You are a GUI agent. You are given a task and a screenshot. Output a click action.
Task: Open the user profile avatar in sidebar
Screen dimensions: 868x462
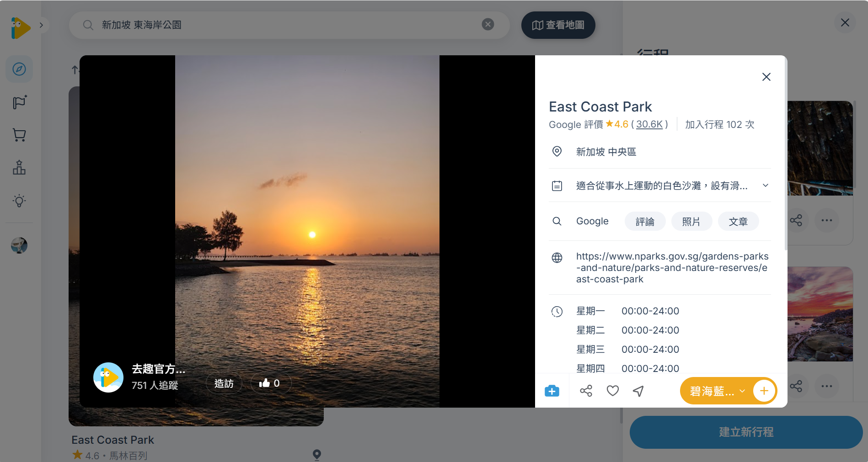[x=19, y=245]
